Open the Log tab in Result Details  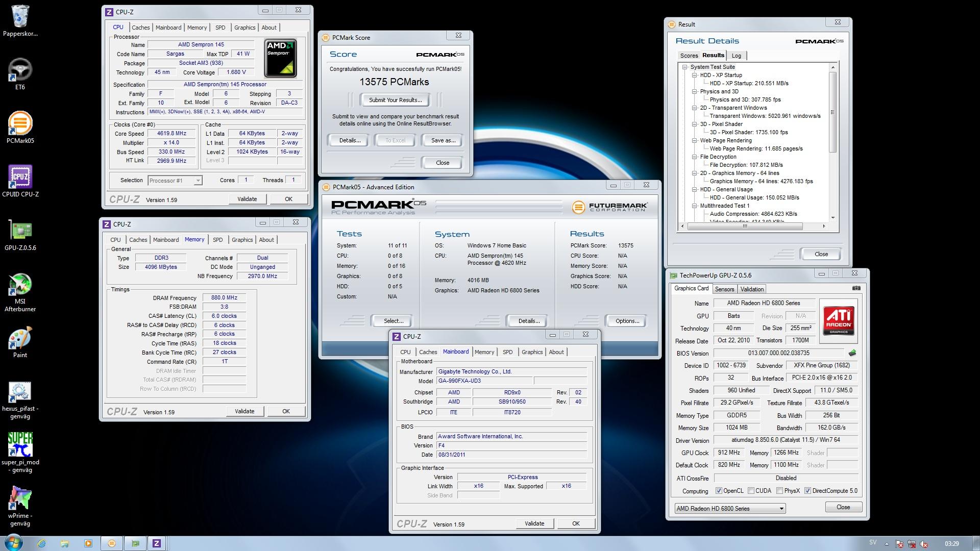coord(736,56)
